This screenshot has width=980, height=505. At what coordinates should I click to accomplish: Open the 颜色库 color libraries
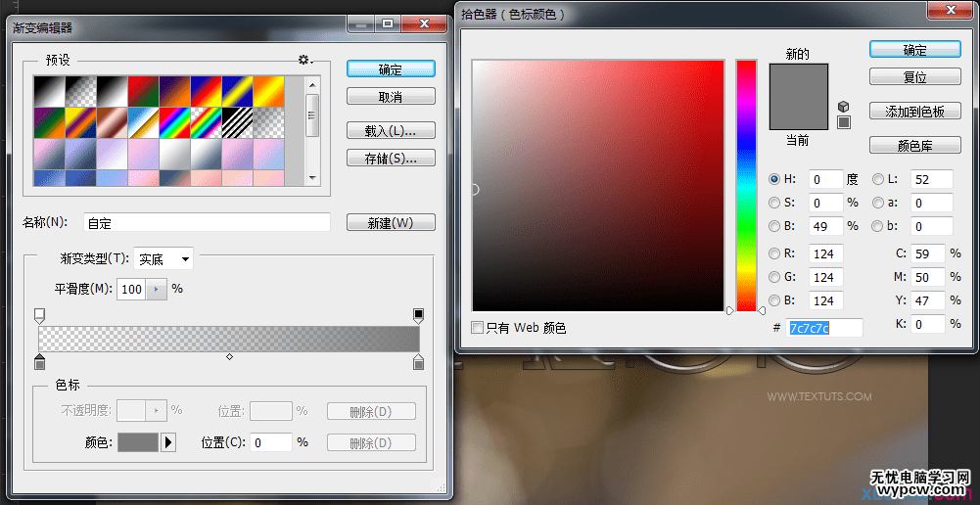[x=915, y=145]
